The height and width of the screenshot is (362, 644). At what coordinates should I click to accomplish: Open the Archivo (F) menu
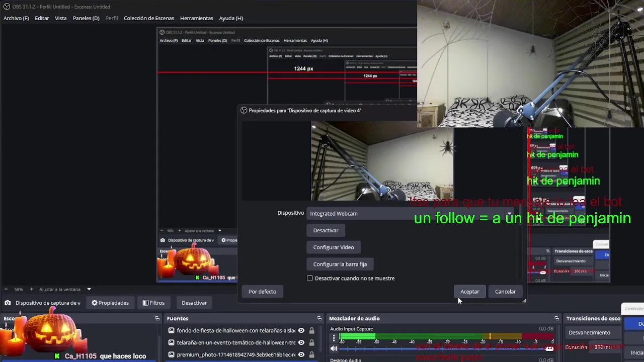point(16,18)
